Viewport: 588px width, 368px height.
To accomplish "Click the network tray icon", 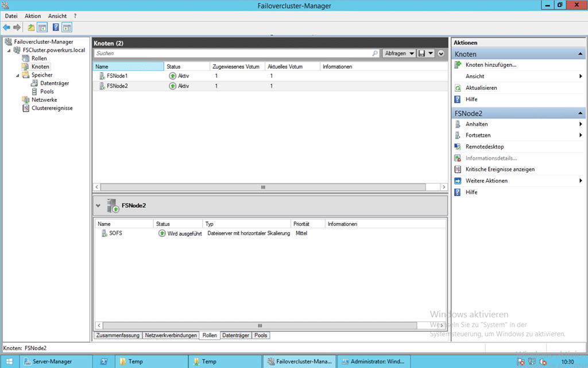I will point(532,362).
